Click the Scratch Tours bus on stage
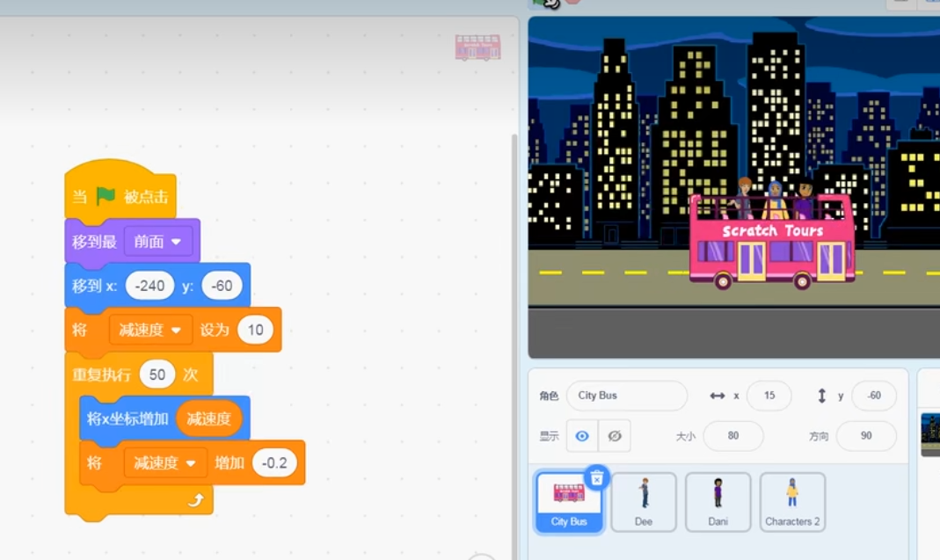Image resolution: width=940 pixels, height=560 pixels. (x=772, y=243)
